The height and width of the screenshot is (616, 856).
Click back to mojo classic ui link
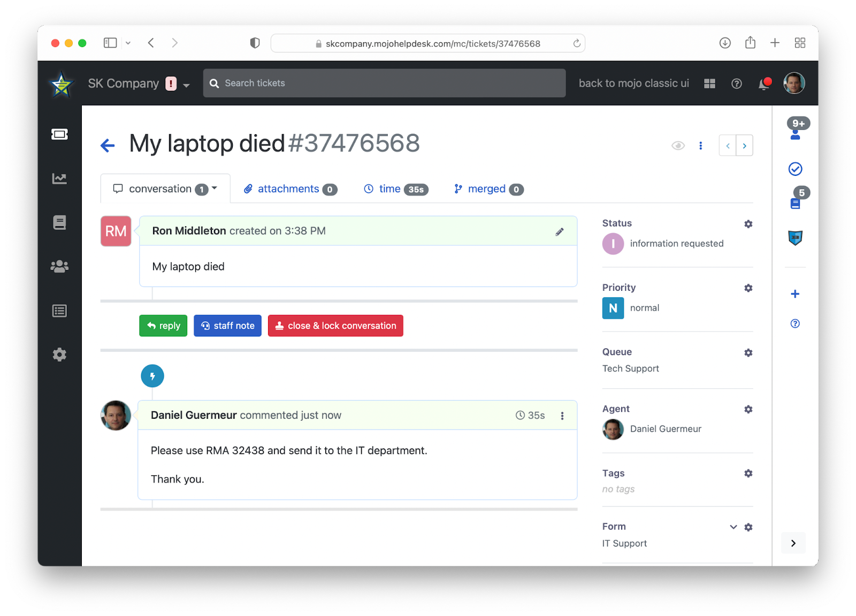(633, 83)
